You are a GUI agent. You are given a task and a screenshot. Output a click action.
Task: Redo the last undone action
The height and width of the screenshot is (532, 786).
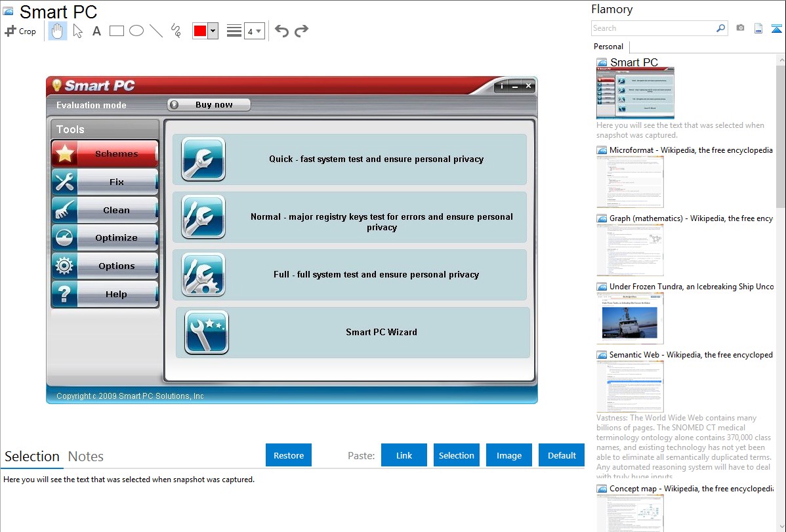pos(301,31)
